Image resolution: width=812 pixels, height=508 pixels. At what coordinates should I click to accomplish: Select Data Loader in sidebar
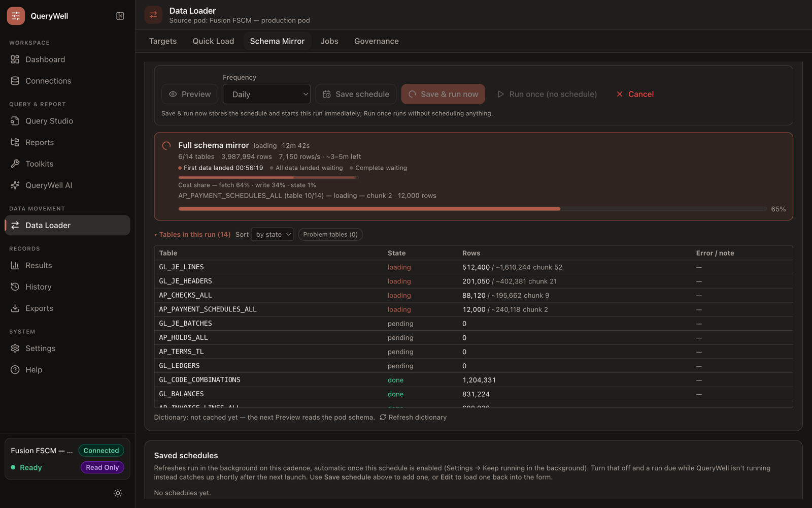tap(67, 225)
